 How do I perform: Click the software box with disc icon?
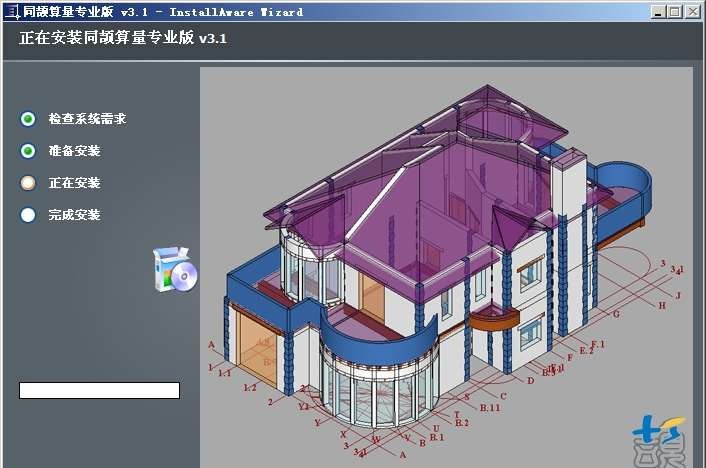click(175, 269)
